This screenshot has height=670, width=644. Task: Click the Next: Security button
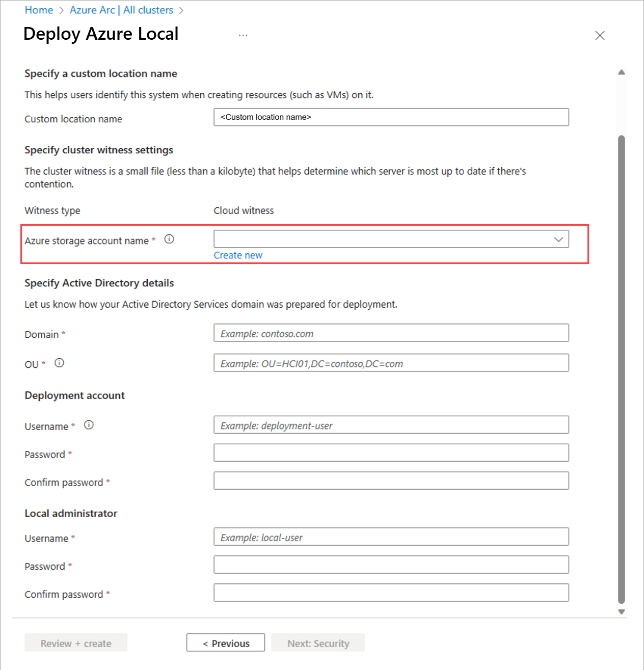pyautogui.click(x=318, y=643)
